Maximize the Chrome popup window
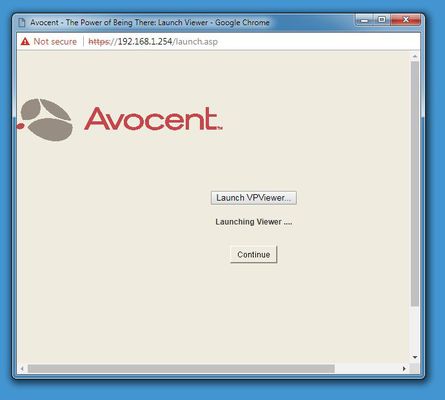This screenshot has width=445, height=400. coord(382,20)
